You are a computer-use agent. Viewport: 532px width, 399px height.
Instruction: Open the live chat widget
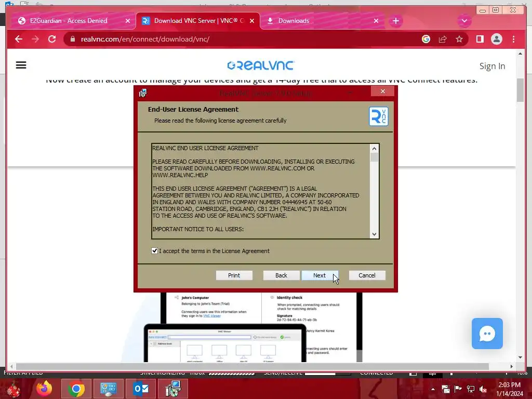tap(487, 333)
